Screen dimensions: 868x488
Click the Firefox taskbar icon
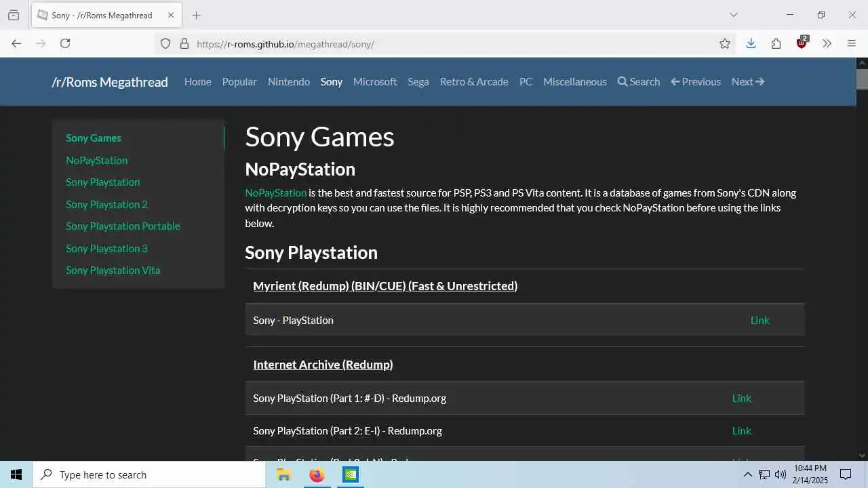point(317,474)
